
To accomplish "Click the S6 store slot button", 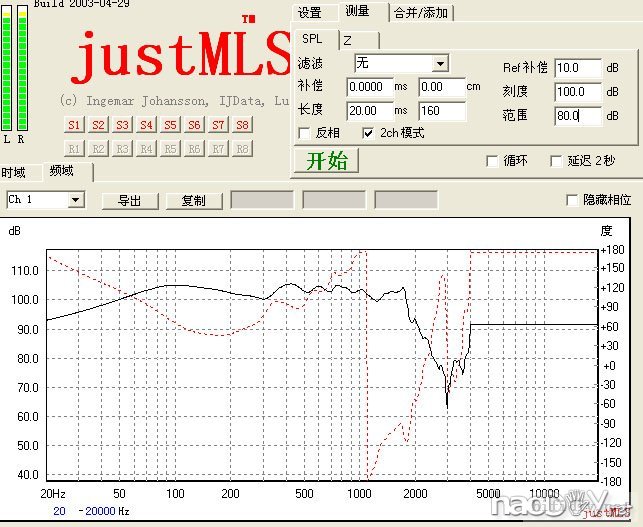I will [194, 125].
